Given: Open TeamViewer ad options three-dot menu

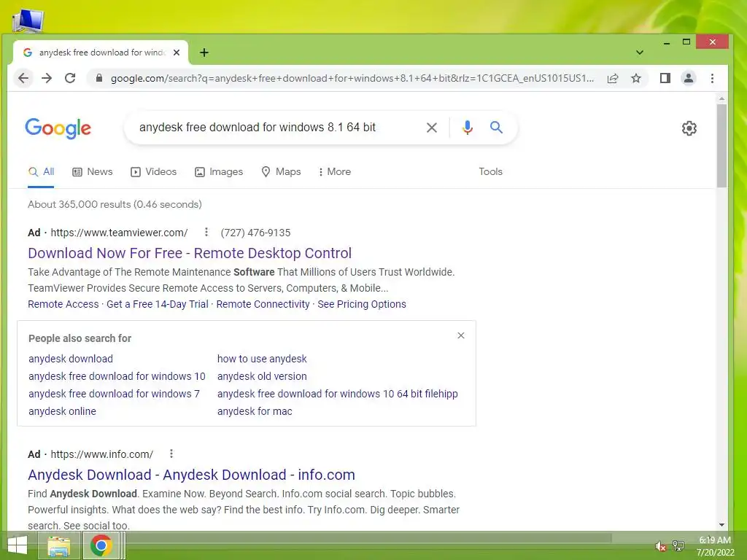Looking at the screenshot, I should [206, 232].
